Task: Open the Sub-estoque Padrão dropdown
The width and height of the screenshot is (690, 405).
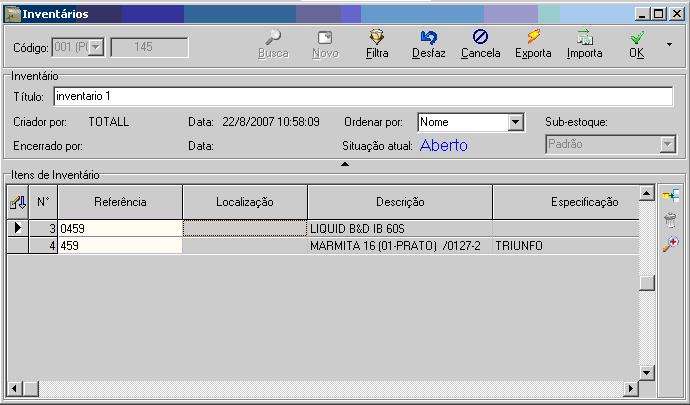Action: pyautogui.click(x=667, y=144)
